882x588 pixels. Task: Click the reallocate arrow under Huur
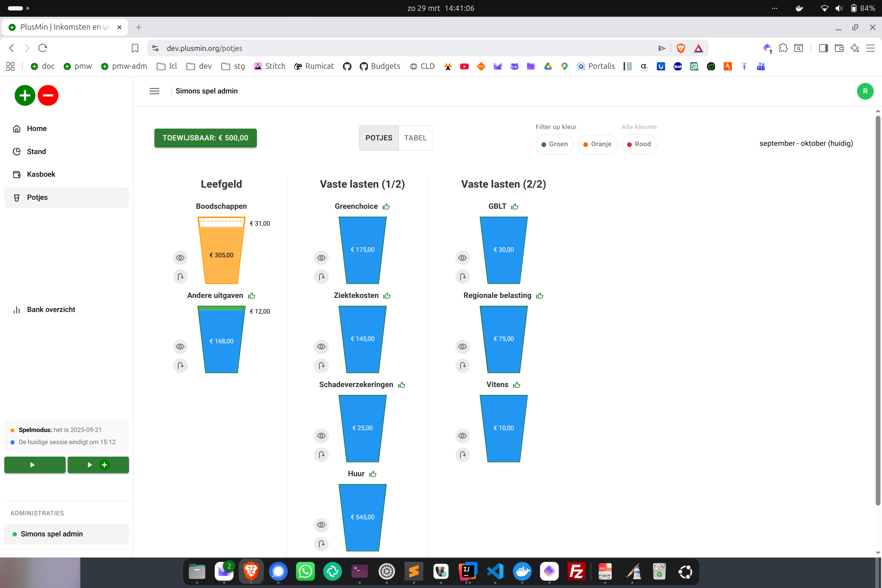321,544
